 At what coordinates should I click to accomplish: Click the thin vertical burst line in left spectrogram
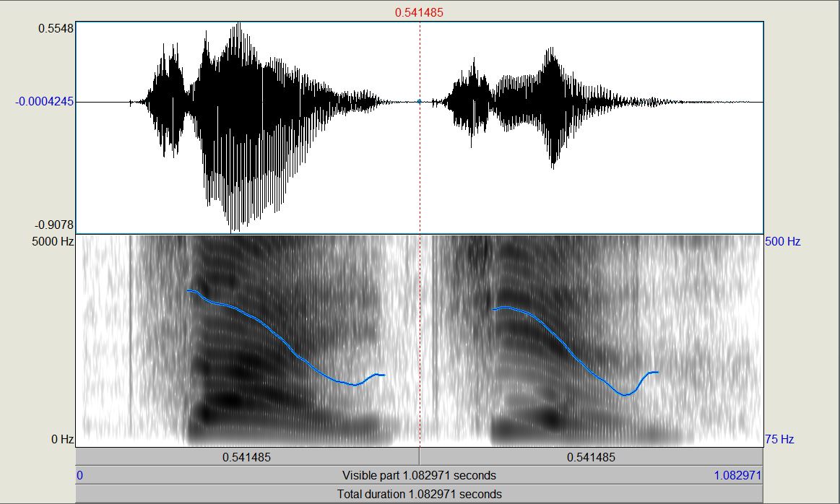pos(130,341)
